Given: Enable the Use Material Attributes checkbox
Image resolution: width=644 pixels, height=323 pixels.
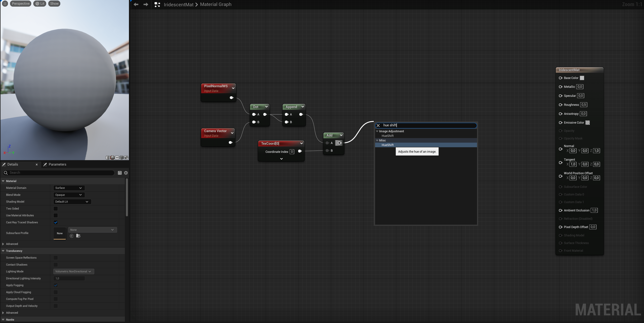Looking at the screenshot, I should (56, 215).
